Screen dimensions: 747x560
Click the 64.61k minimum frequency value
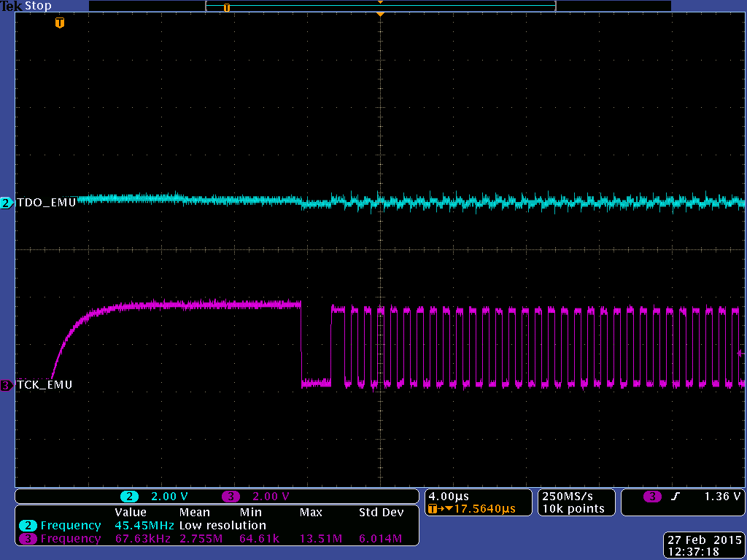pyautogui.click(x=260, y=539)
